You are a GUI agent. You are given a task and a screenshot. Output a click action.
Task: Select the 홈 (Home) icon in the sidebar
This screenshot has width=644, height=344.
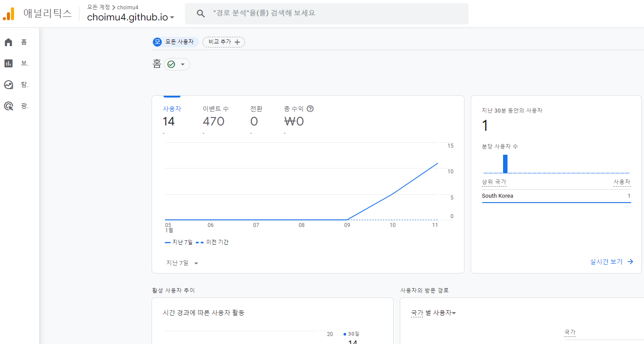(8, 42)
